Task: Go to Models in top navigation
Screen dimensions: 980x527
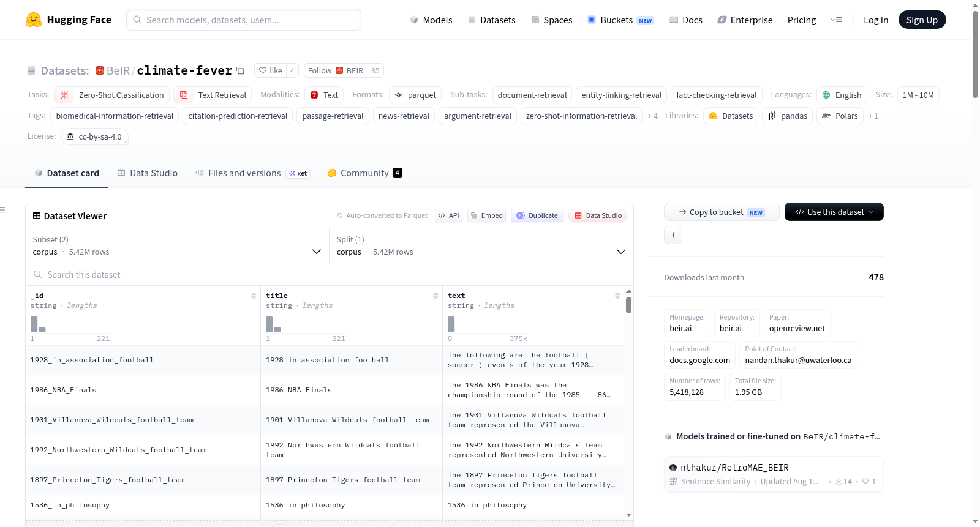Action: tap(431, 20)
